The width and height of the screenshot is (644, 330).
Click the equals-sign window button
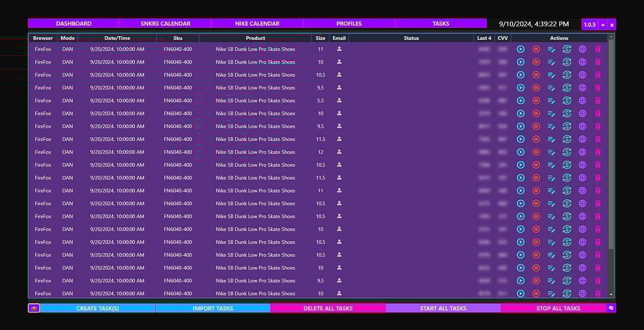click(603, 25)
